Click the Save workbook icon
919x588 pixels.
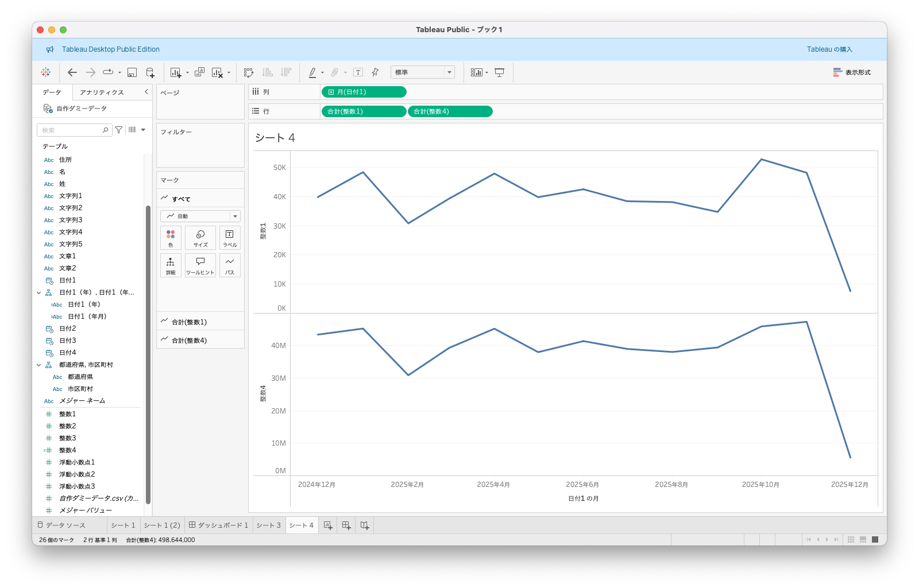point(132,72)
